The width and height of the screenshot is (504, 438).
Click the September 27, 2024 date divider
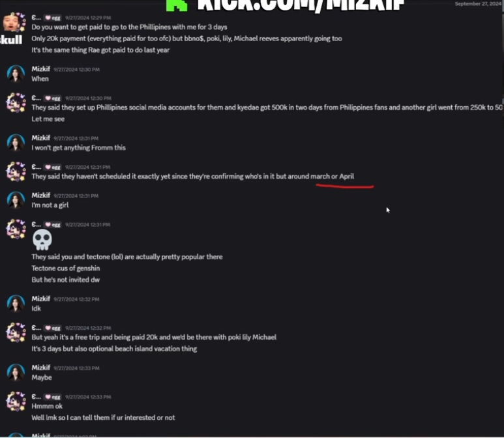tap(478, 4)
